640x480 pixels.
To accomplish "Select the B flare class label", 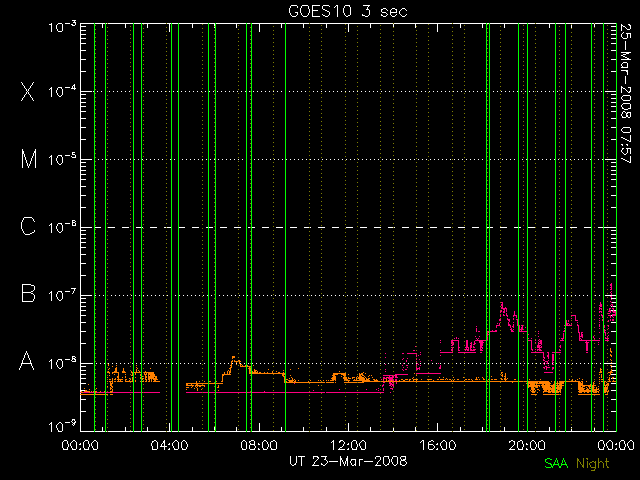I will (x=28, y=293).
